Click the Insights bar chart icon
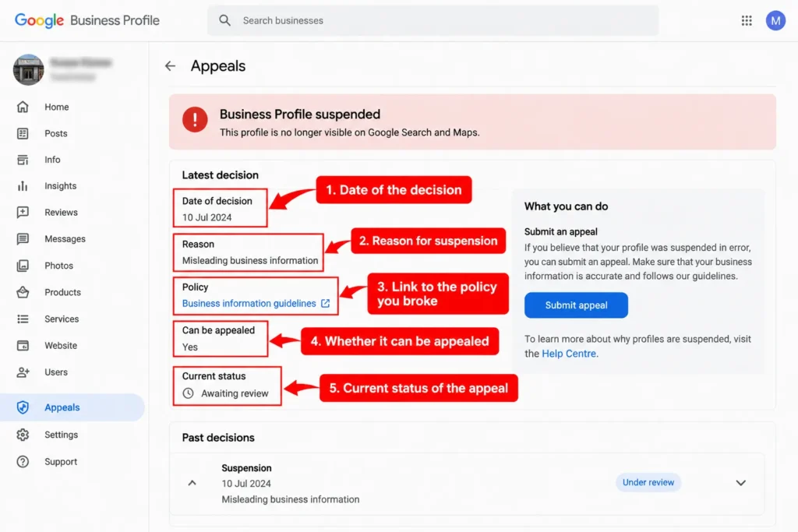 point(23,186)
